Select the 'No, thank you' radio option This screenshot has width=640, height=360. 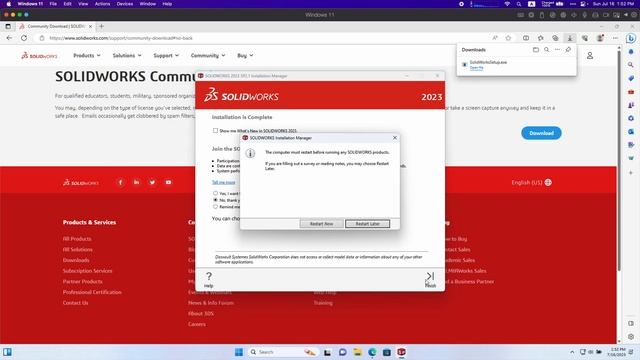click(x=215, y=200)
